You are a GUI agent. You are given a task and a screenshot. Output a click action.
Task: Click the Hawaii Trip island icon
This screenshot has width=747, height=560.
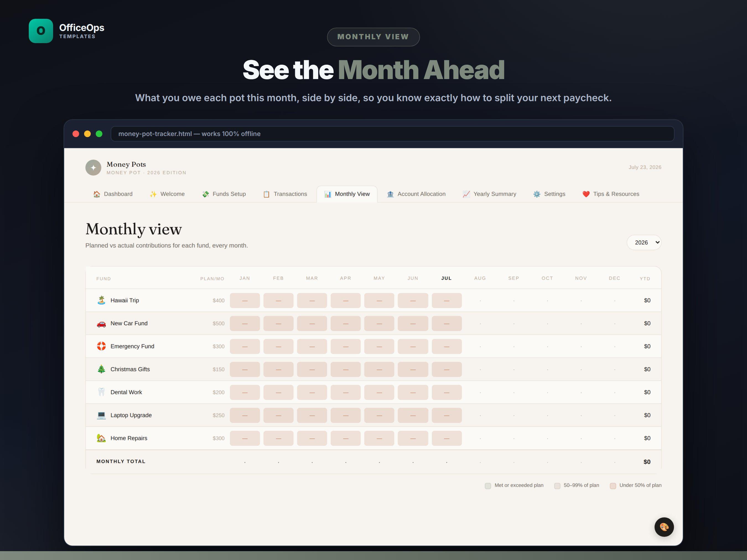(x=101, y=300)
